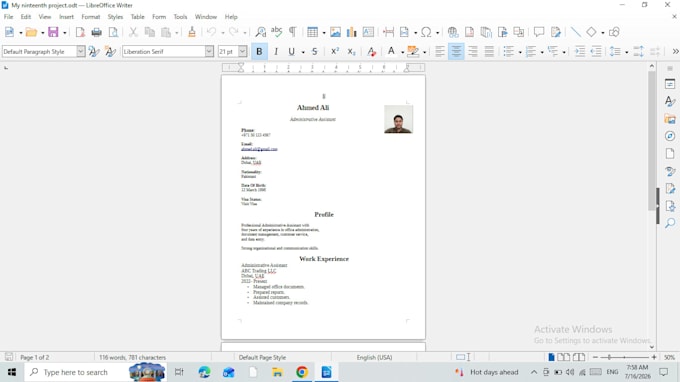The image size is (680, 382).
Task: Toggle Formatting Marks pilcrow button
Action: [293, 32]
